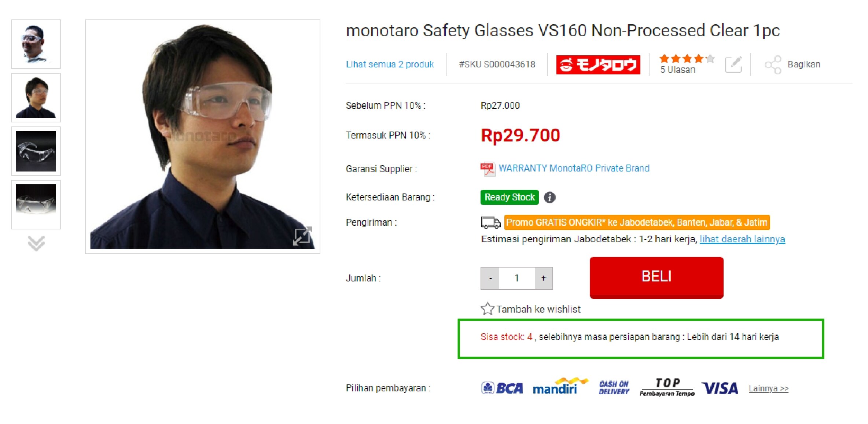Viewport: 868px width, 424px height.
Task: Click the five-star rating stars
Action: pyautogui.click(x=687, y=59)
